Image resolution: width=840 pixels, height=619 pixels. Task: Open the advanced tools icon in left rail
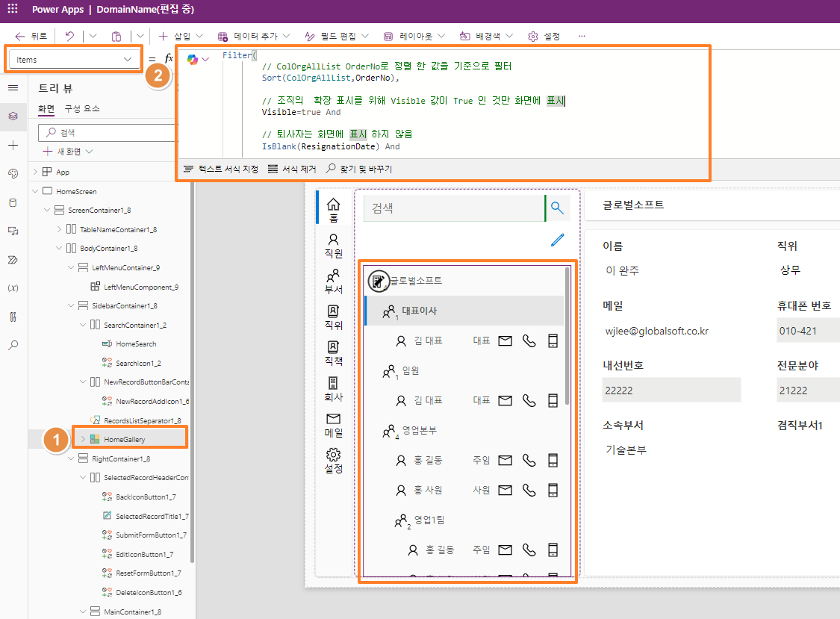[x=13, y=317]
